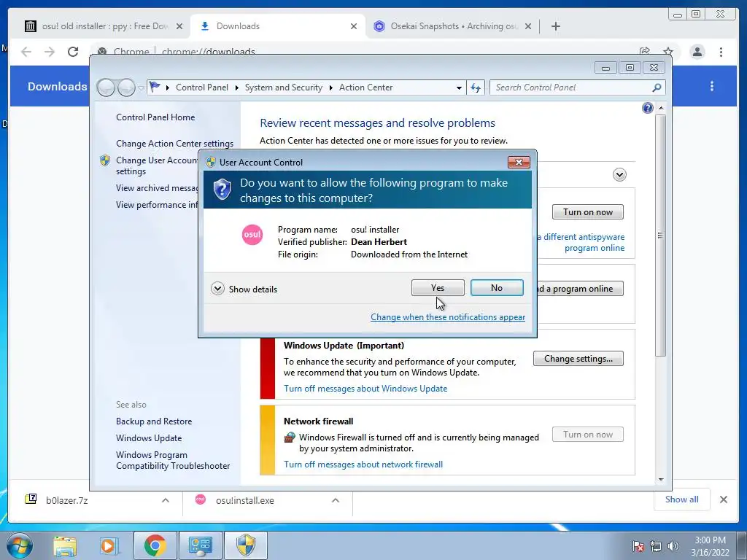Bookmark this page with star icon
Viewport: 747px width, 560px height.
(668, 52)
